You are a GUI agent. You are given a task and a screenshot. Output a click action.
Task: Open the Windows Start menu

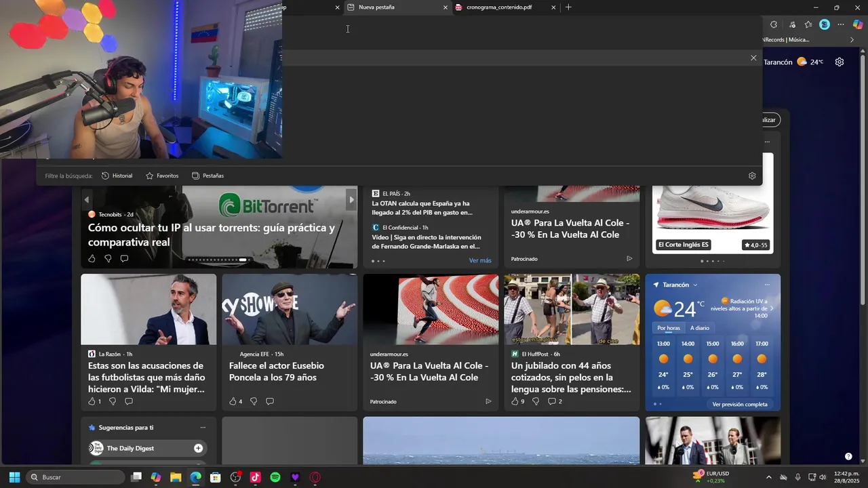click(14, 477)
